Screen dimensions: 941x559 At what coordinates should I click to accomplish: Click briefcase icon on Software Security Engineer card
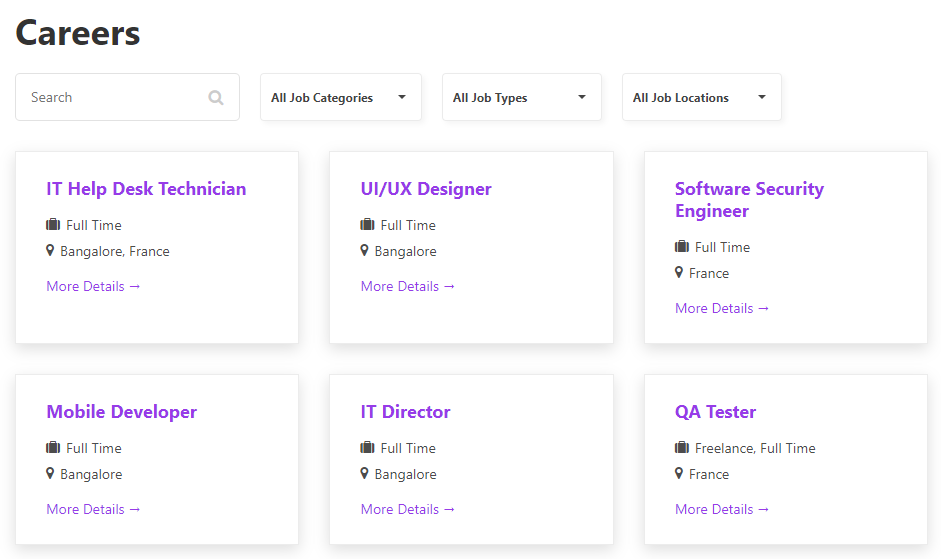coord(682,247)
